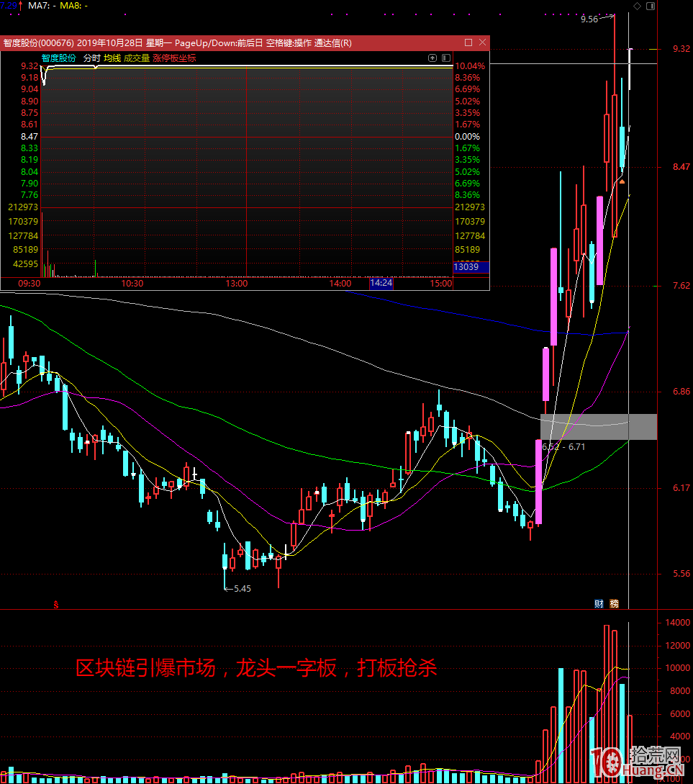Select the 均线 label in the popup
693x784 pixels.
click(112, 58)
